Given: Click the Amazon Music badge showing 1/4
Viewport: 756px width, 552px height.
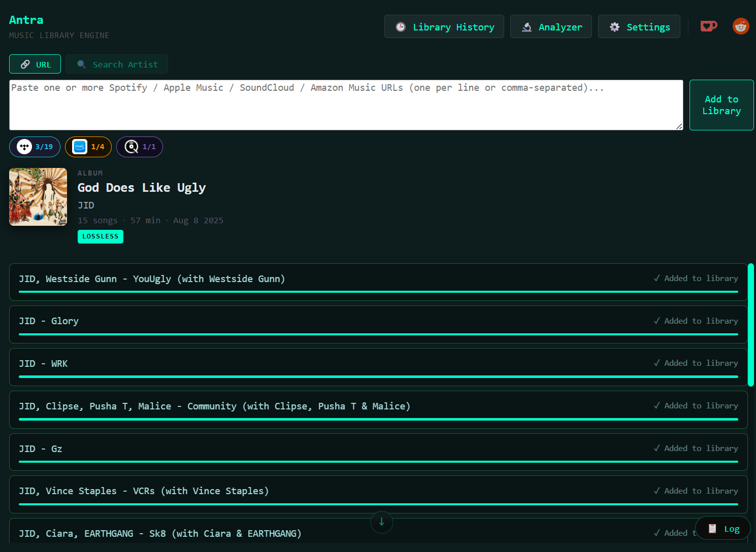Looking at the screenshot, I should (x=88, y=147).
